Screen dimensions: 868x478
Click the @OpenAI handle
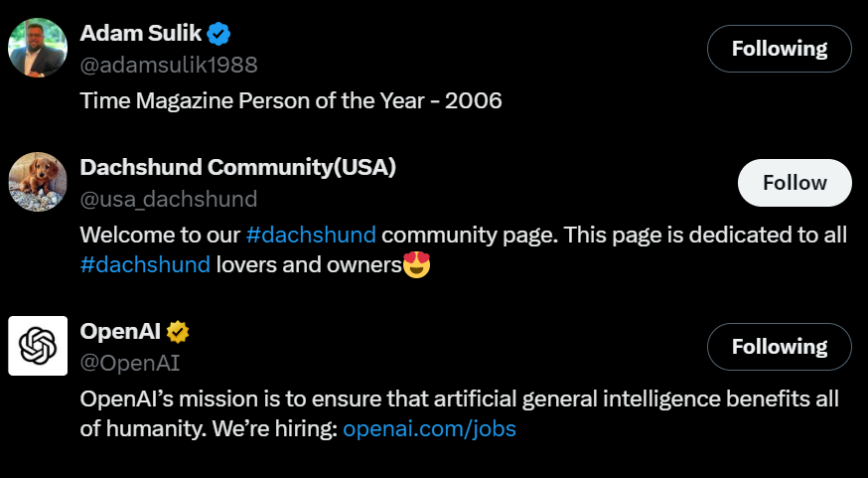(130, 364)
